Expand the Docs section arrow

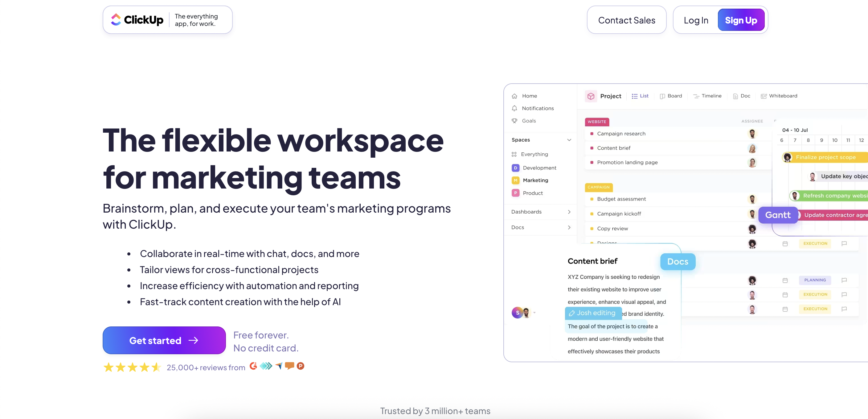569,227
